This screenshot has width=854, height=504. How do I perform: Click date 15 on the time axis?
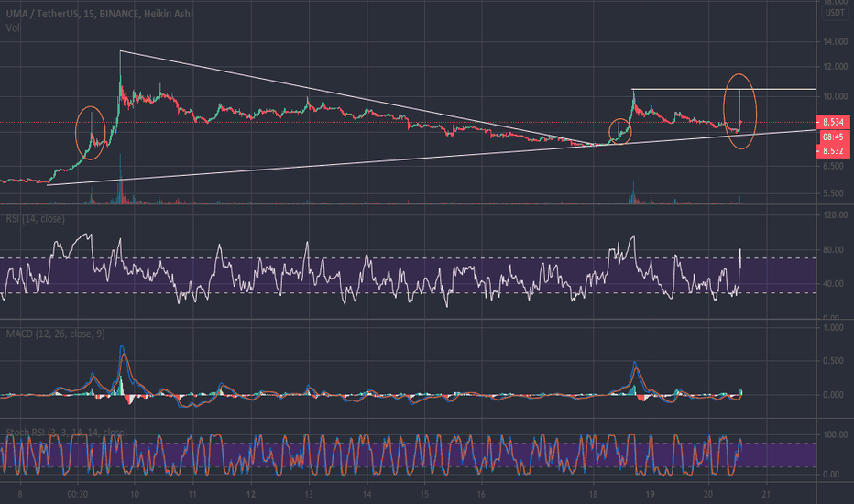tap(424, 494)
